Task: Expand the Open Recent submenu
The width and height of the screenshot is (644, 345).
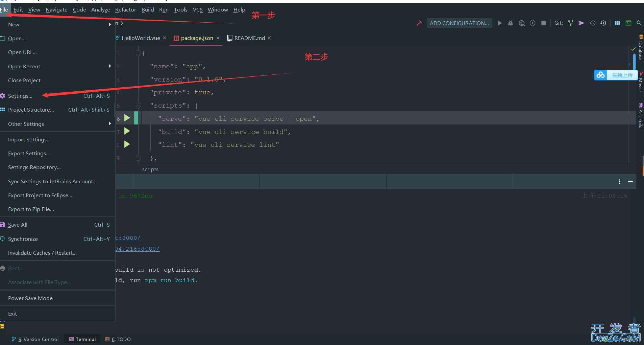Action: (57, 66)
